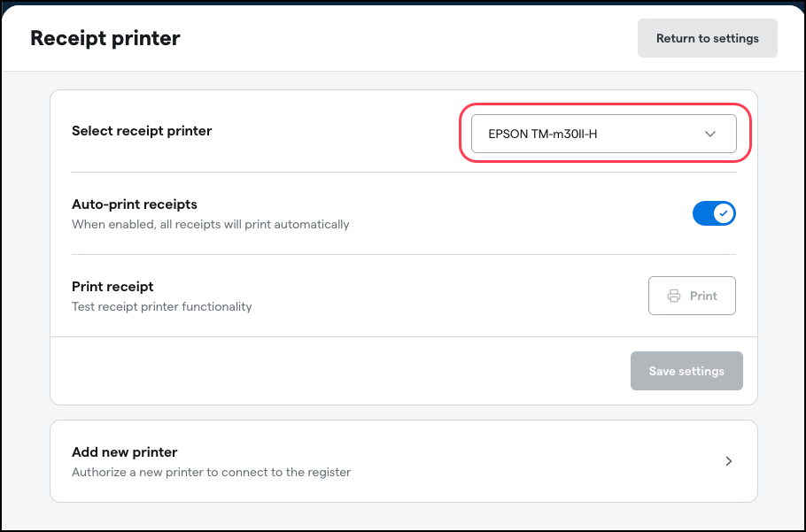The image size is (806, 532).
Task: Click the Receipt printer page heading
Action: pos(105,38)
